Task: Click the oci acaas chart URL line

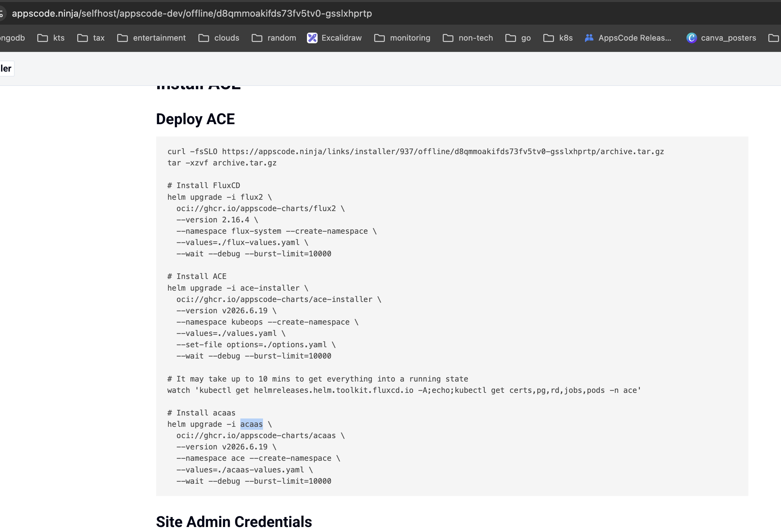Action: (x=260, y=435)
